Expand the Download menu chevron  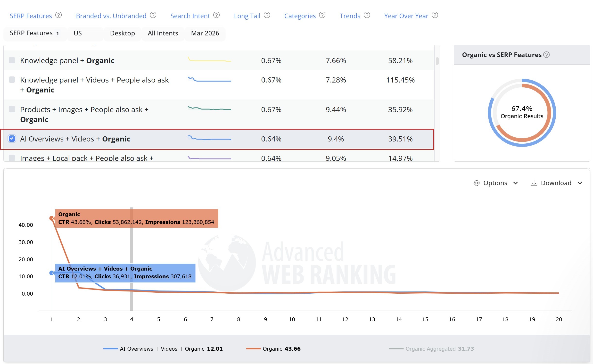[x=580, y=183]
